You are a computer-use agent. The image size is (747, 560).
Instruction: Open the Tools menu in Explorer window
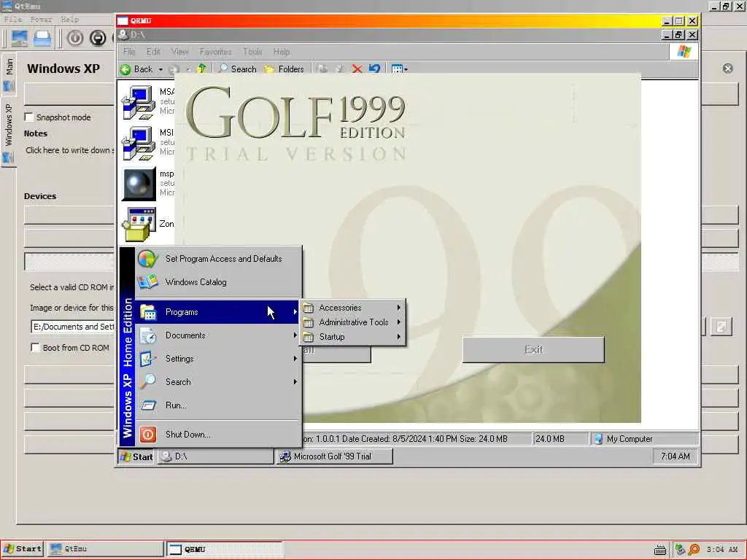point(252,52)
